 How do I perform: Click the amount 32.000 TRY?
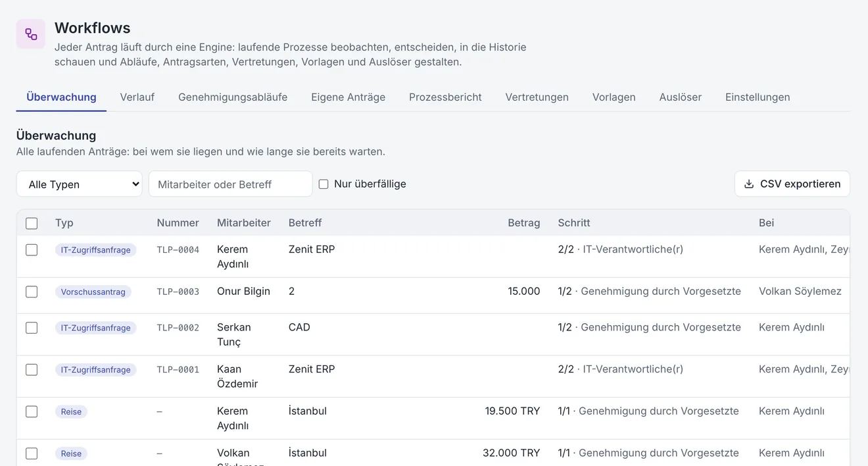pyautogui.click(x=512, y=453)
